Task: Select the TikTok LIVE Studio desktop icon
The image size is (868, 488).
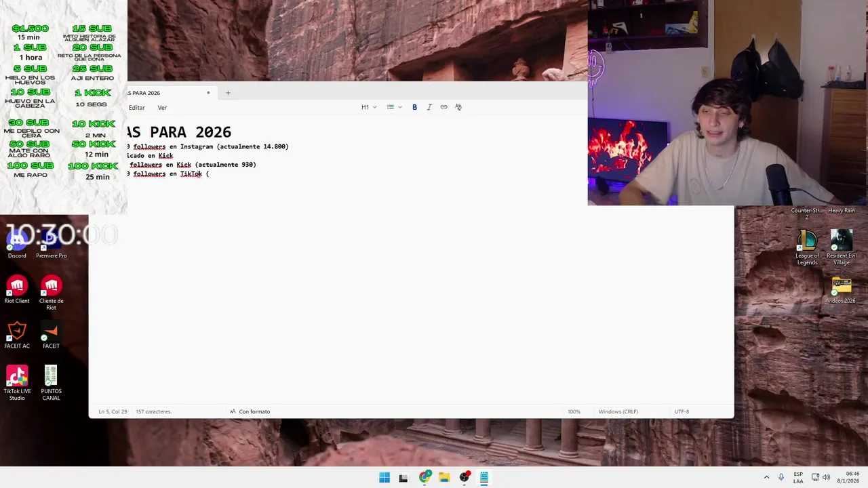Action: click(x=17, y=383)
